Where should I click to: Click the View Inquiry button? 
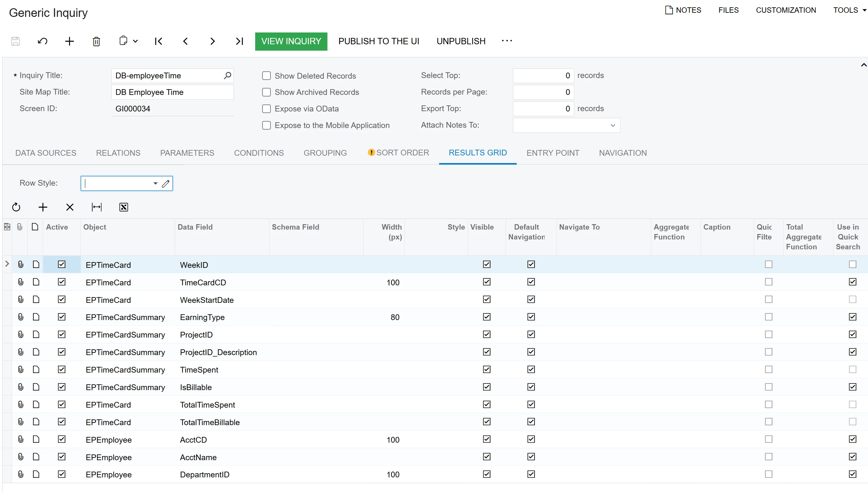(291, 41)
